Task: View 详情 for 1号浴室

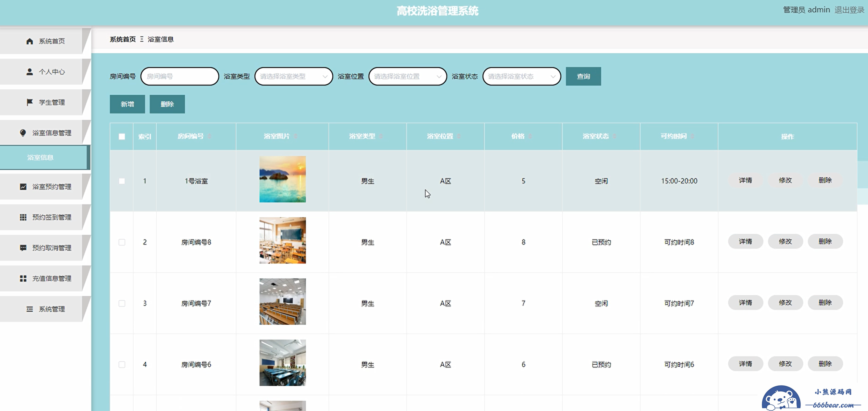Action: pos(745,180)
